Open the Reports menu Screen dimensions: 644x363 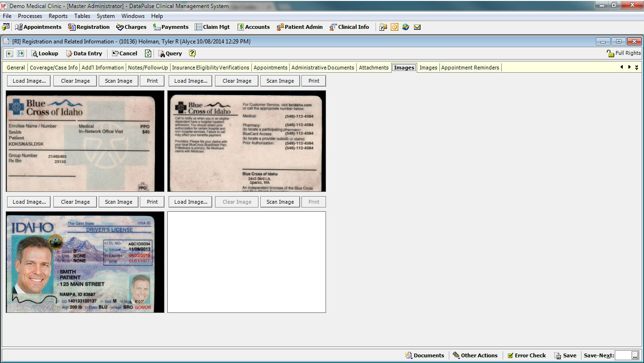click(x=58, y=16)
